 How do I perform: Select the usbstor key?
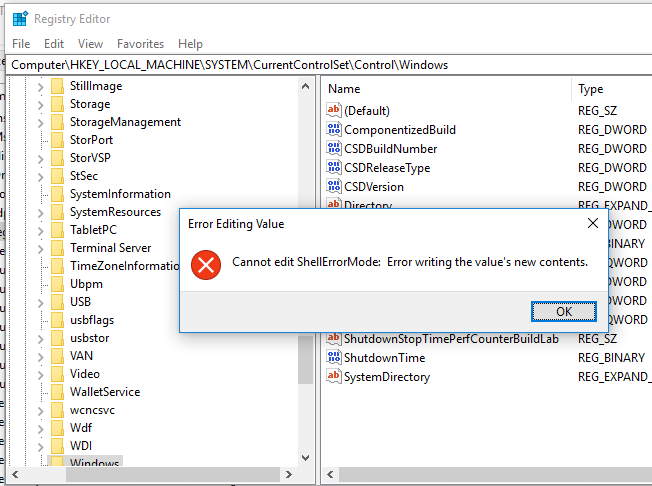click(x=89, y=338)
